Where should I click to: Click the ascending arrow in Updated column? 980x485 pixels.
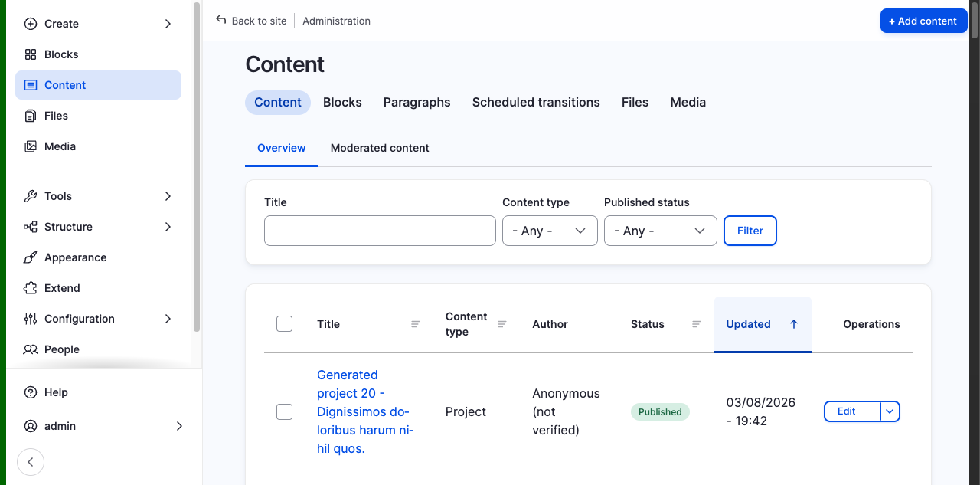(x=794, y=324)
